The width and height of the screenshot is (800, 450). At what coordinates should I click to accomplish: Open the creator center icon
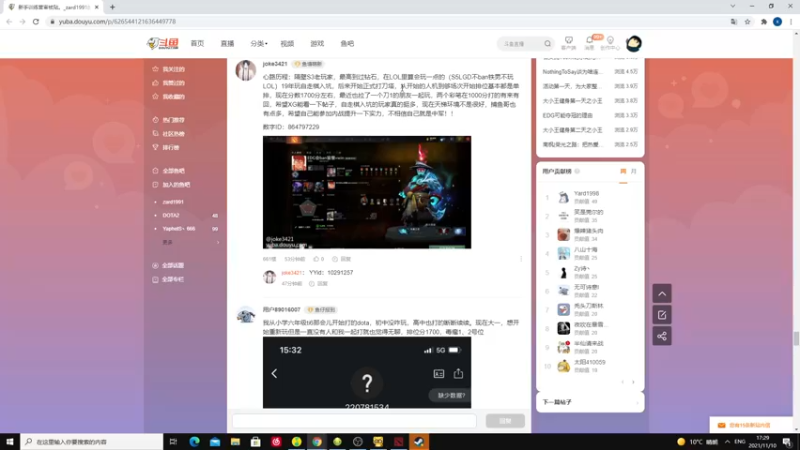(x=610, y=43)
